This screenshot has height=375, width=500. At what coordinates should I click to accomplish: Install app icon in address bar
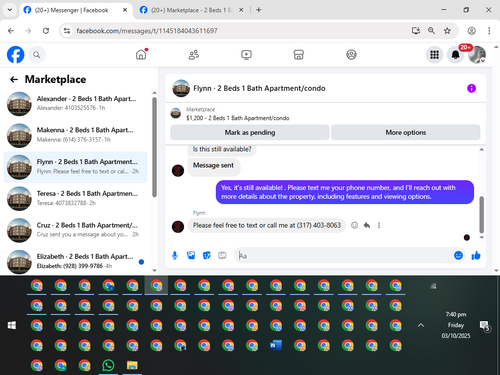point(416,31)
